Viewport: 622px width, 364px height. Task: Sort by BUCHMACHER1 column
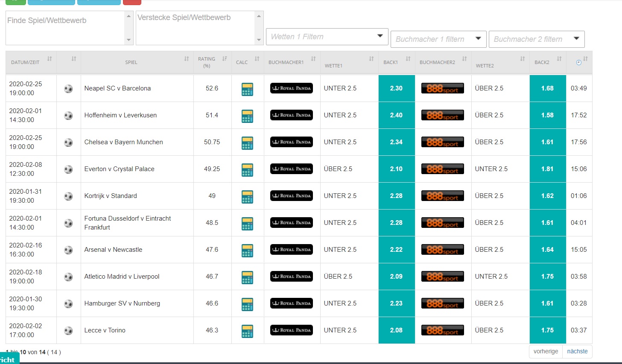(292, 62)
